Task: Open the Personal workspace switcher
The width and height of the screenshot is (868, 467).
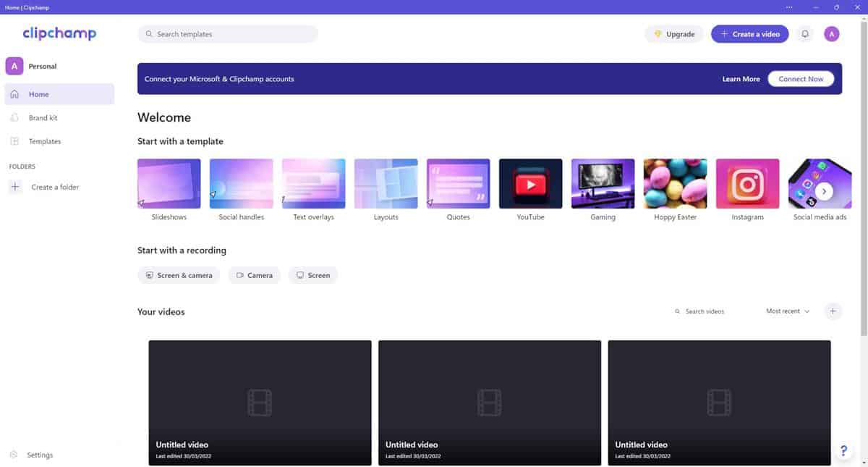Action: click(x=42, y=67)
